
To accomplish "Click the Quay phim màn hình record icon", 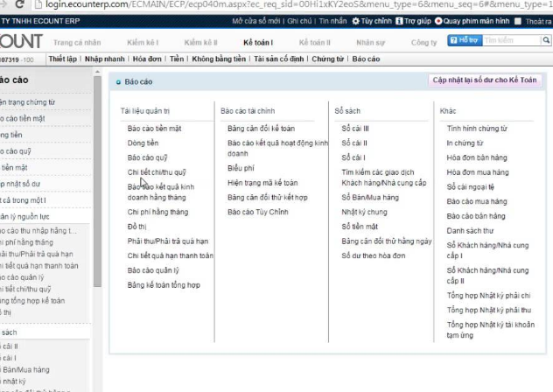I will [x=437, y=20].
